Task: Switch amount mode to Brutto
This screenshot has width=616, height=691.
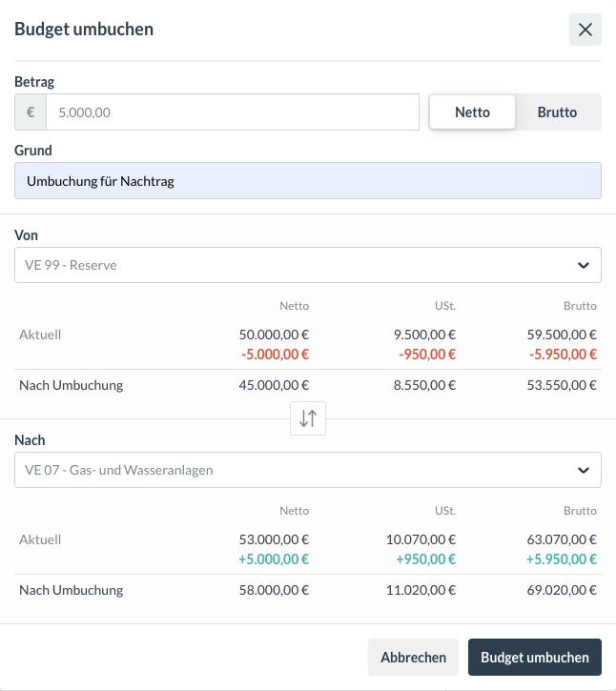Action: pos(557,112)
